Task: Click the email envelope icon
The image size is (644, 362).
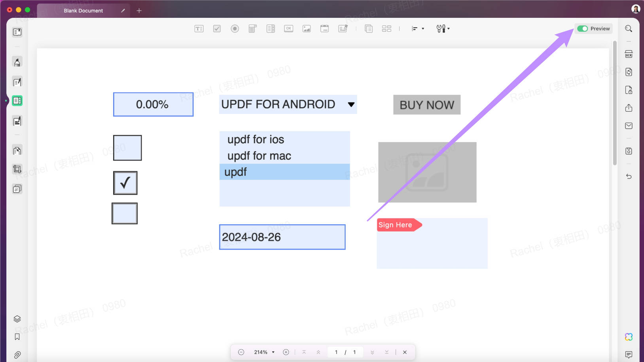Action: tap(629, 126)
